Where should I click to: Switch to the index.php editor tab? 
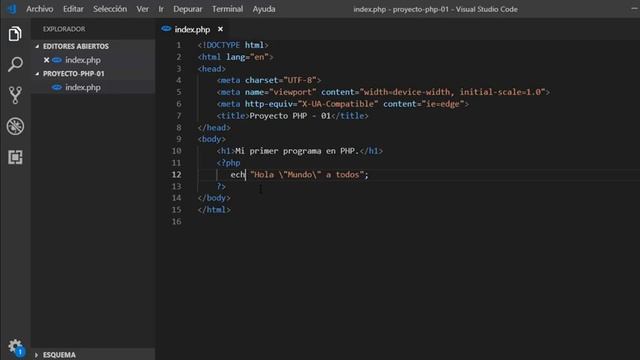click(x=192, y=29)
